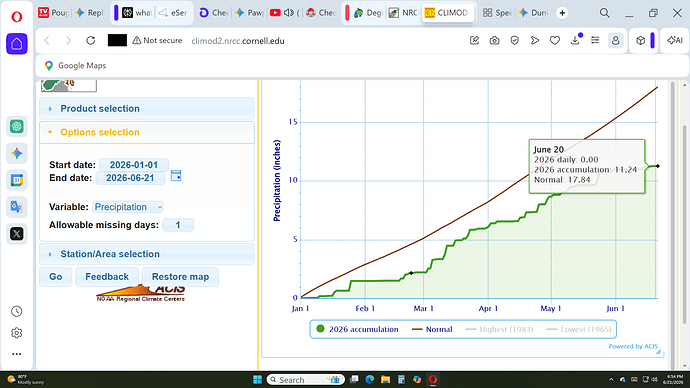
Task: Open ChatGPT in the Opera sidebar
Action: tap(17, 126)
